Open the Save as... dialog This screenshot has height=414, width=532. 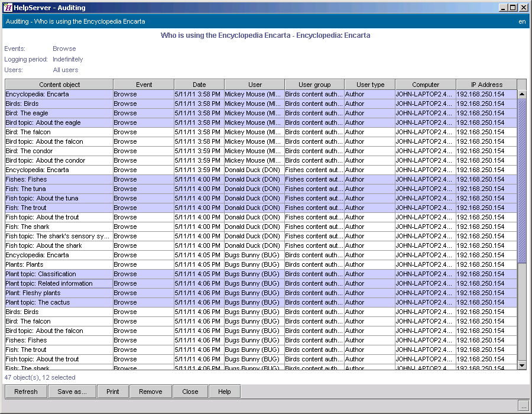(x=72, y=392)
